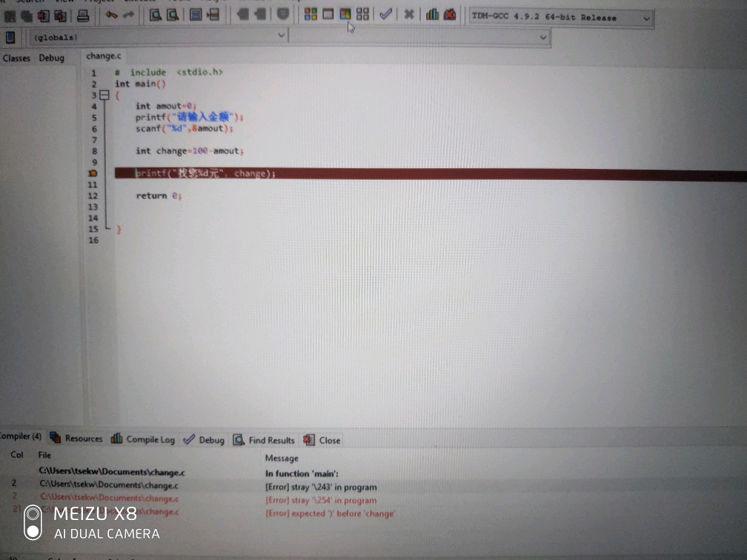Click the highlighted printf line 10 code

pos(205,173)
